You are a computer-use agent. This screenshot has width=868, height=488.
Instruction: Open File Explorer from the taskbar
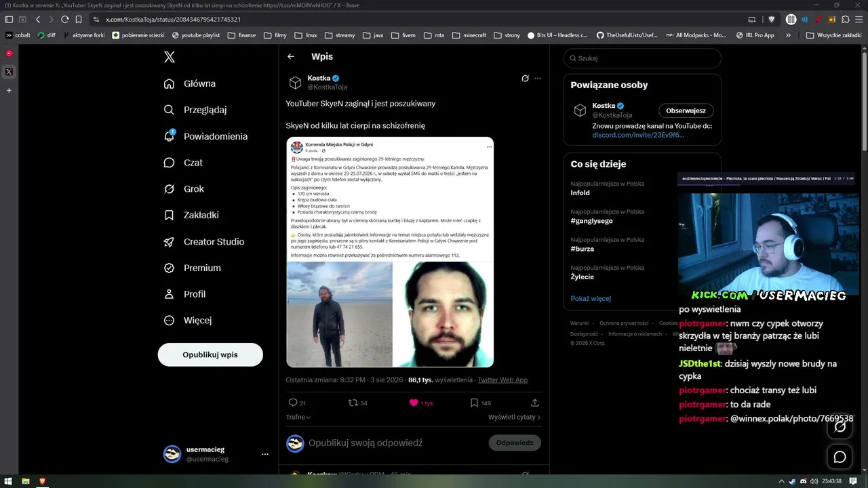click(26, 481)
